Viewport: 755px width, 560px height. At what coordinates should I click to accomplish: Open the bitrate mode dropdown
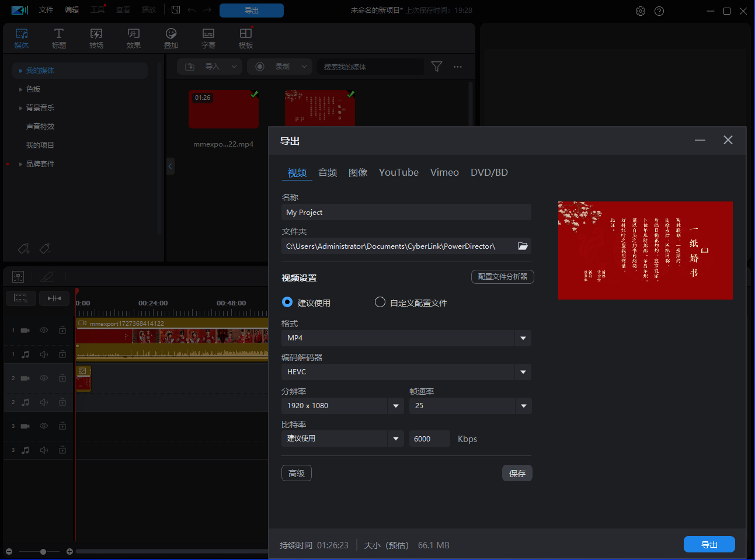pos(396,439)
